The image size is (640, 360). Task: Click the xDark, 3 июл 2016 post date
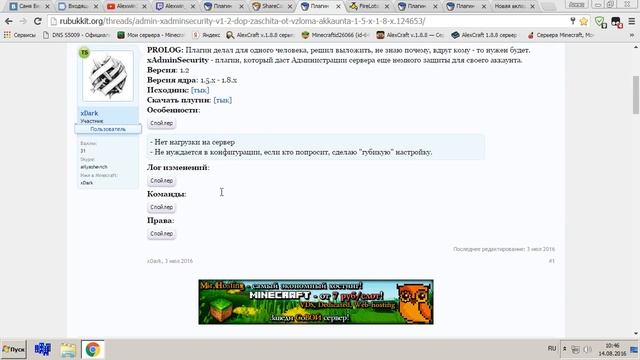coord(170,261)
